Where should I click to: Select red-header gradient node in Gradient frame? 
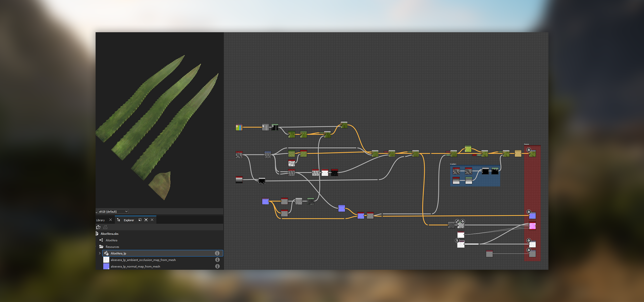[456, 181]
